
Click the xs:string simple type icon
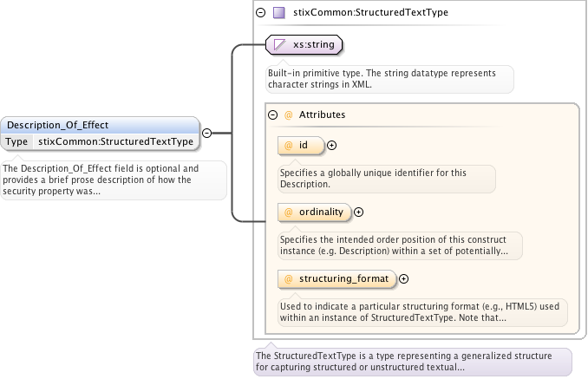click(x=280, y=43)
